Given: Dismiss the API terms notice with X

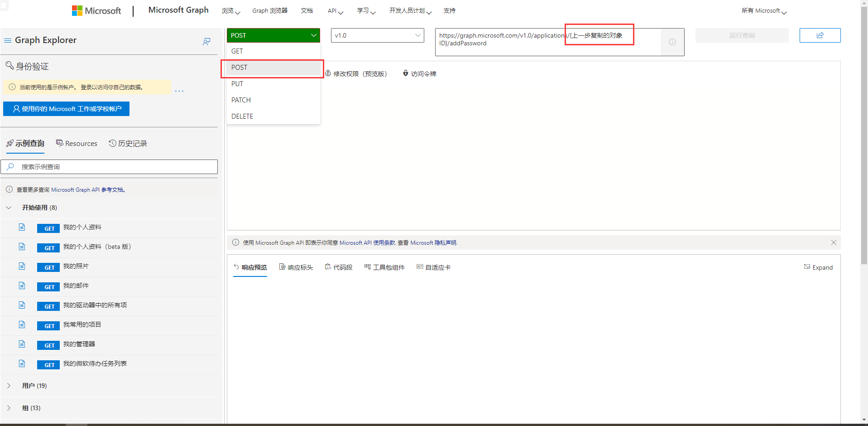Looking at the screenshot, I should pyautogui.click(x=834, y=242).
